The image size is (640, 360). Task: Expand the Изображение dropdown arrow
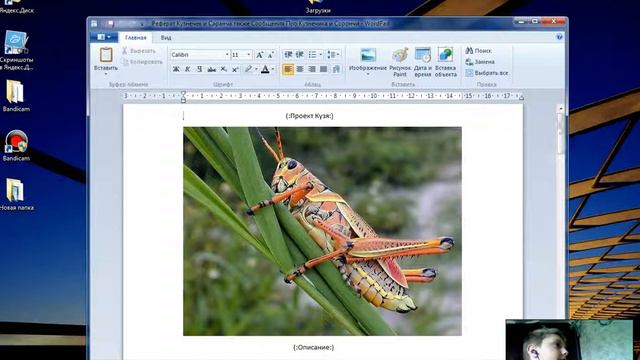click(x=368, y=75)
